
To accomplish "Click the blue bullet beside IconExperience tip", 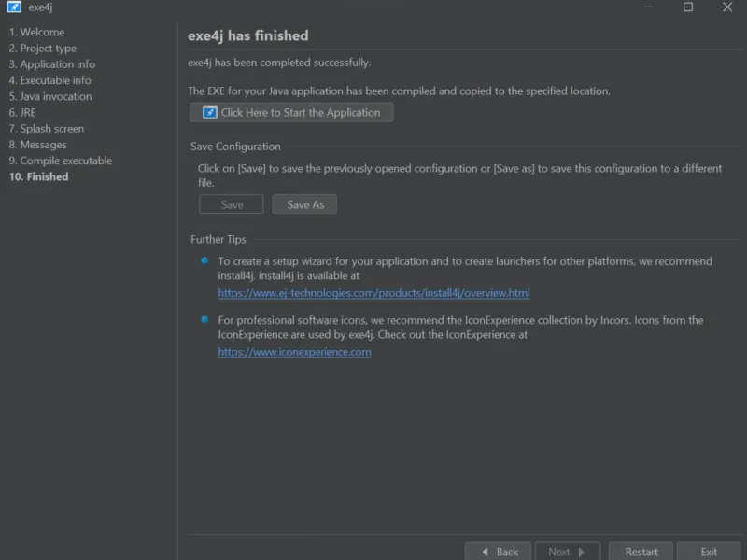I will [204, 319].
